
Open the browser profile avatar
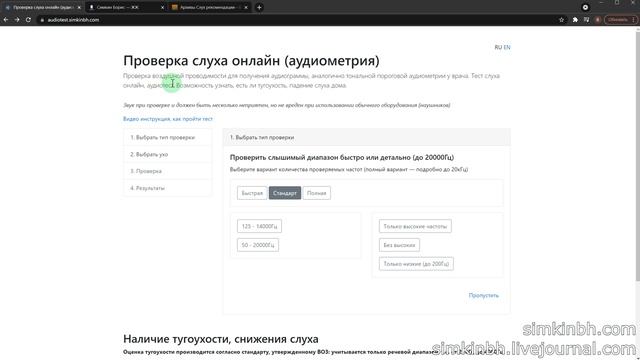[x=598, y=20]
